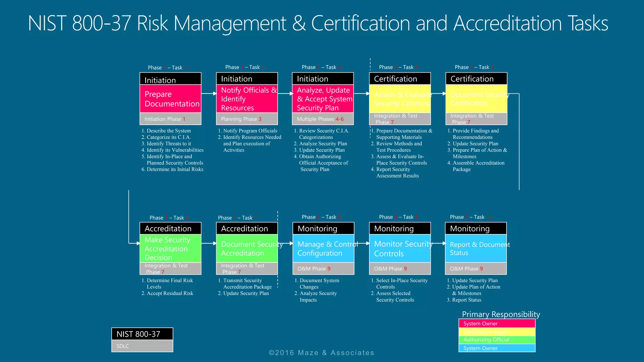This screenshot has height=362, width=644.
Task: Click list item Prepare Documentation & Supporting Materials
Action: (402, 134)
